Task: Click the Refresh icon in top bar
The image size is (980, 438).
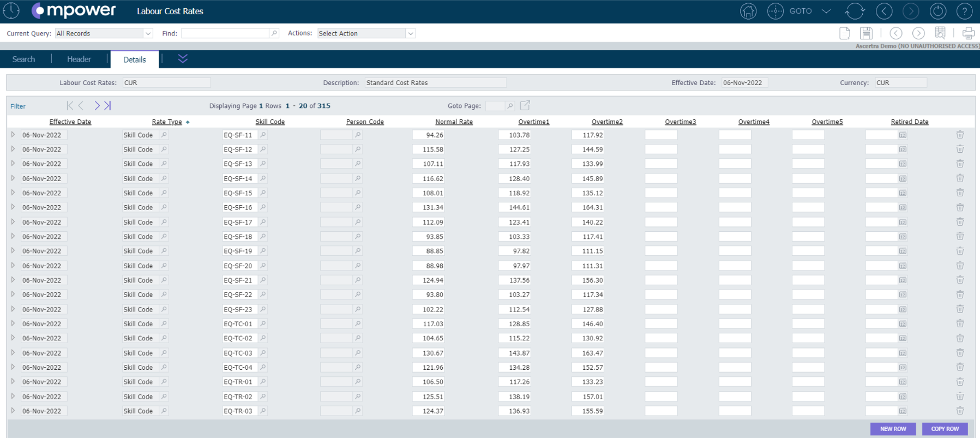Action: (855, 11)
